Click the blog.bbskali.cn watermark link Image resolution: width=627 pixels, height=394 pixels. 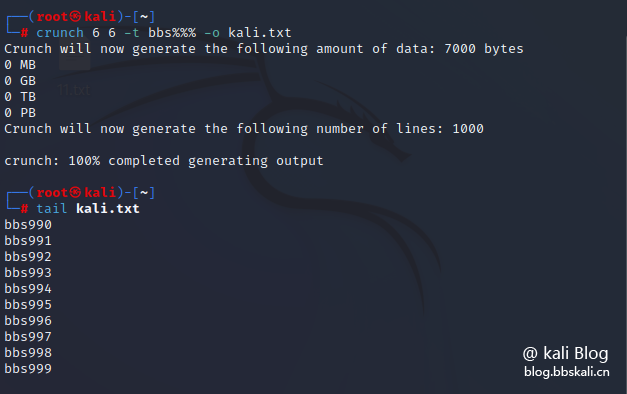coord(567,372)
